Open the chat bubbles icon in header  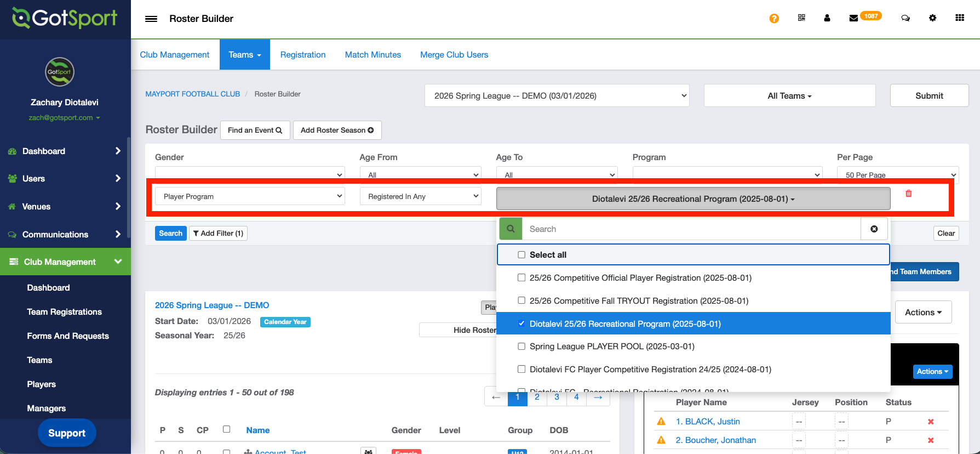click(906, 18)
